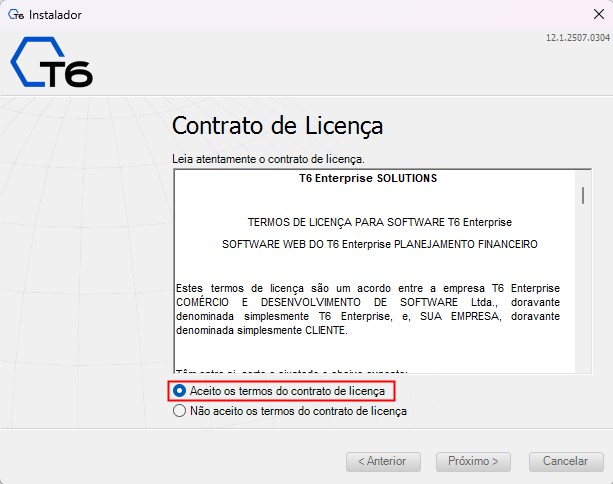This screenshot has width=613, height=484.
Task: Close the Instalador window
Action: click(x=599, y=14)
